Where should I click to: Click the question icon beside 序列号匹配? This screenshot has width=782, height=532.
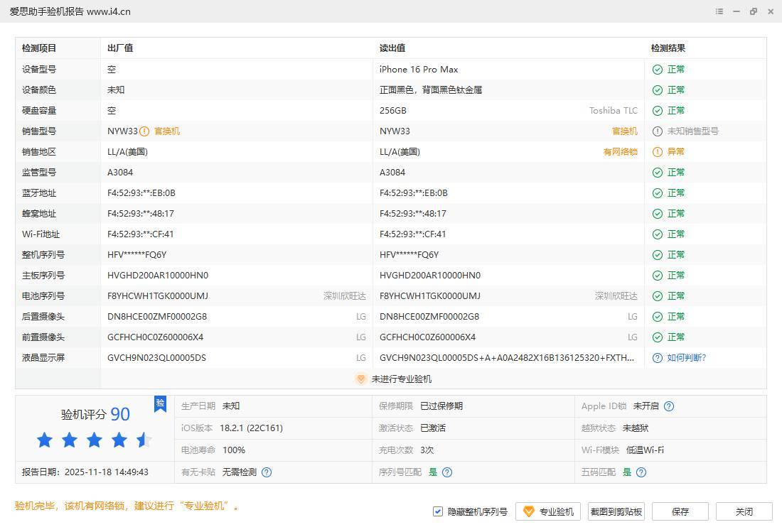click(447, 472)
